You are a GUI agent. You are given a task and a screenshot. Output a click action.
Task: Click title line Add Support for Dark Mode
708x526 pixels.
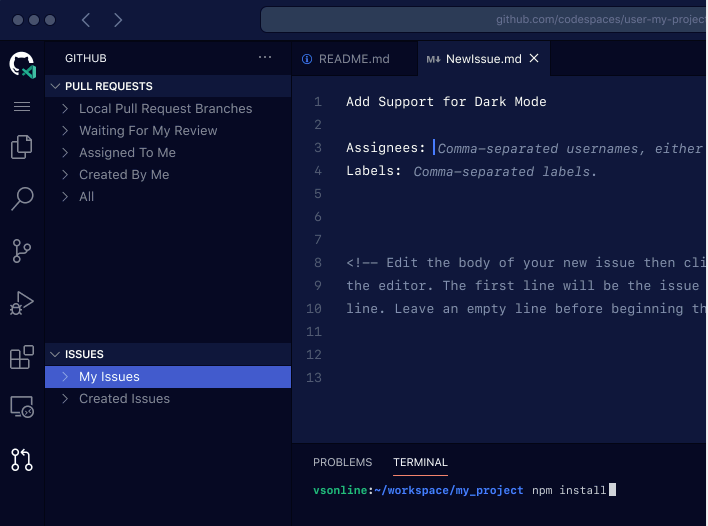(446, 102)
